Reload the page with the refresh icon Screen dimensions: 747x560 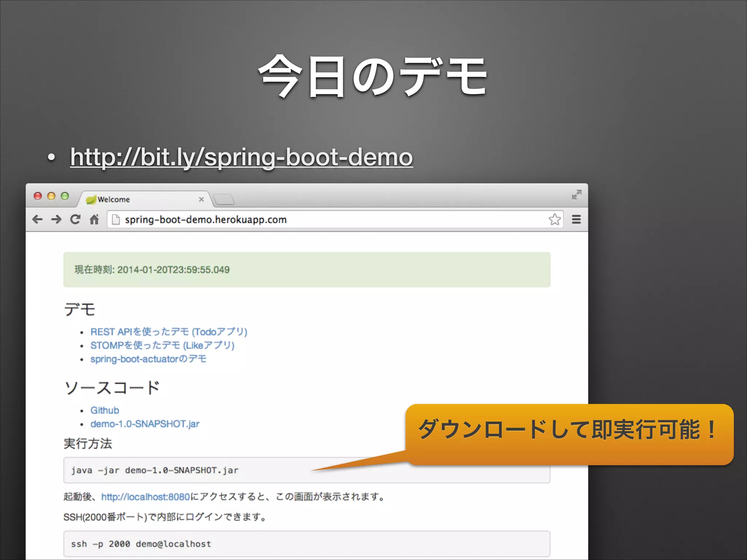coord(75,219)
